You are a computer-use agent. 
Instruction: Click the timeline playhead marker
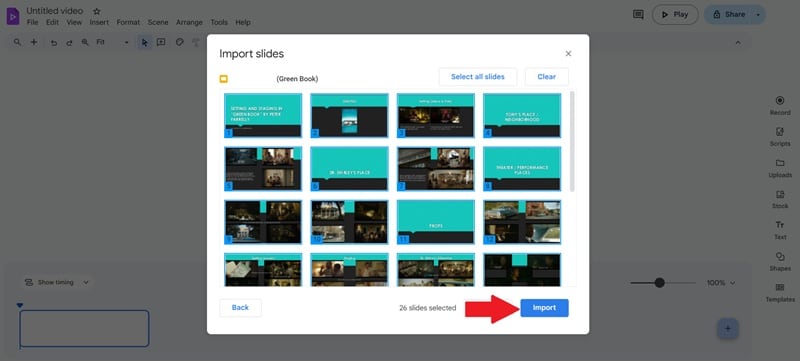click(20, 305)
